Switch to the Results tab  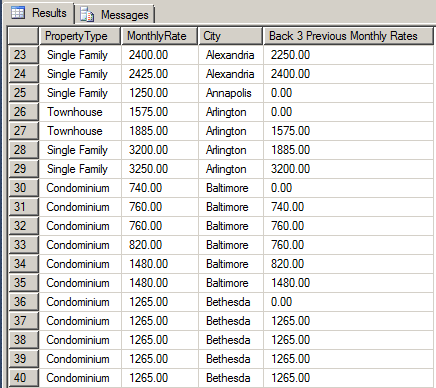[x=39, y=13]
